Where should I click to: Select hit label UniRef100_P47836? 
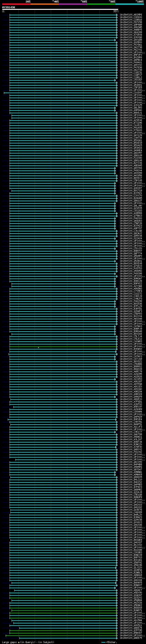pos(131,67)
